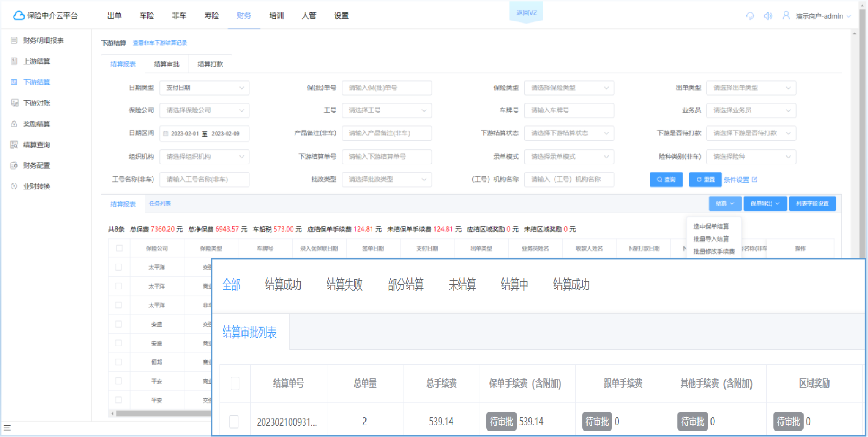
Task: Tick the header checkbox in 结算审批列表 table
Action: click(x=235, y=383)
